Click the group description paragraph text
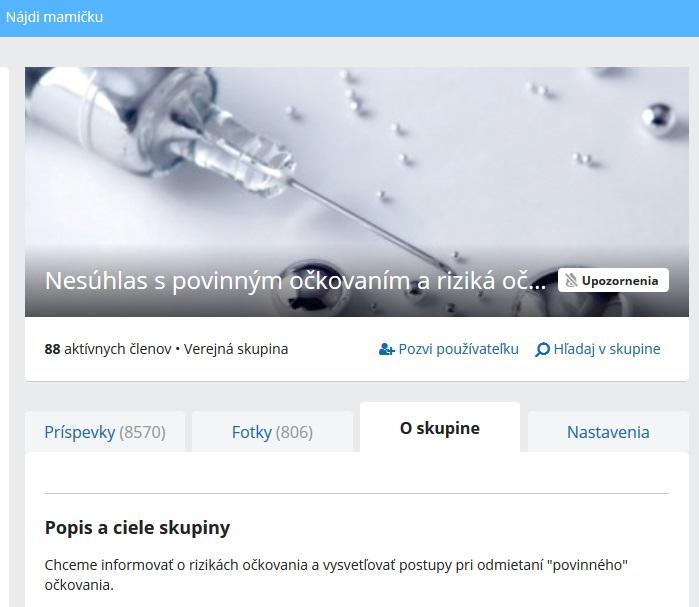 click(x=336, y=575)
